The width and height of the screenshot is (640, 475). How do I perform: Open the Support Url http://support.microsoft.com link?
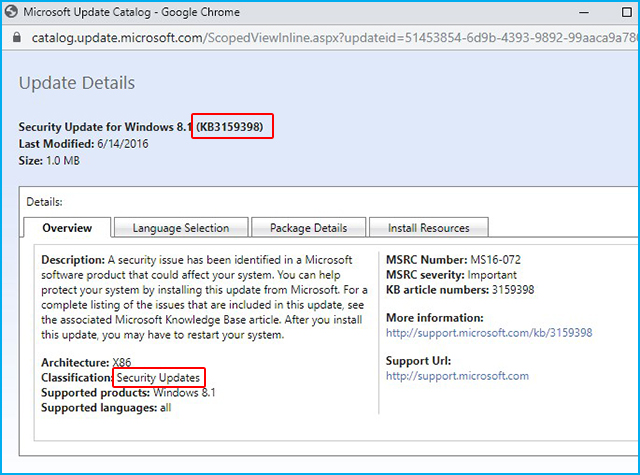[457, 376]
